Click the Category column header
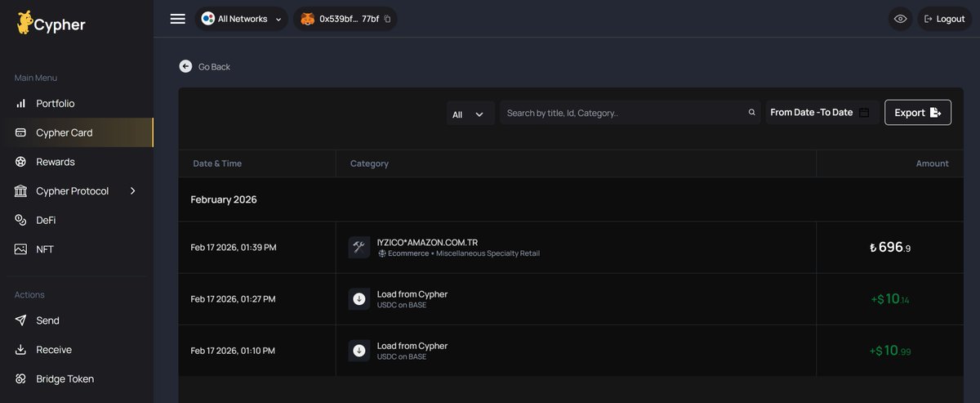 point(369,163)
